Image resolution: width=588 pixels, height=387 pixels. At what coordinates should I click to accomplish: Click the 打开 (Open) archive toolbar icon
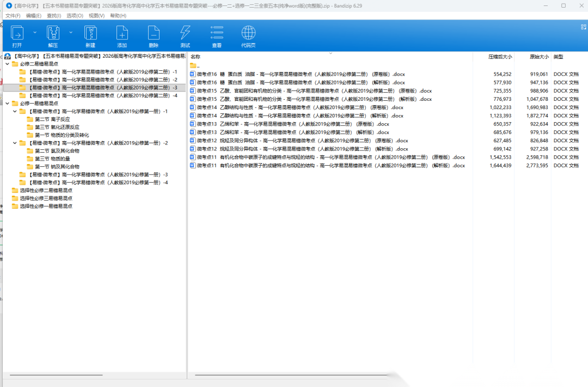tap(17, 33)
